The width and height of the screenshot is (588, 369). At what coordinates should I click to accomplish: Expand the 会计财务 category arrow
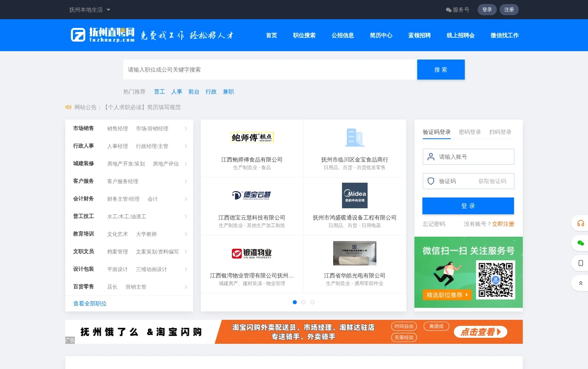click(x=186, y=199)
